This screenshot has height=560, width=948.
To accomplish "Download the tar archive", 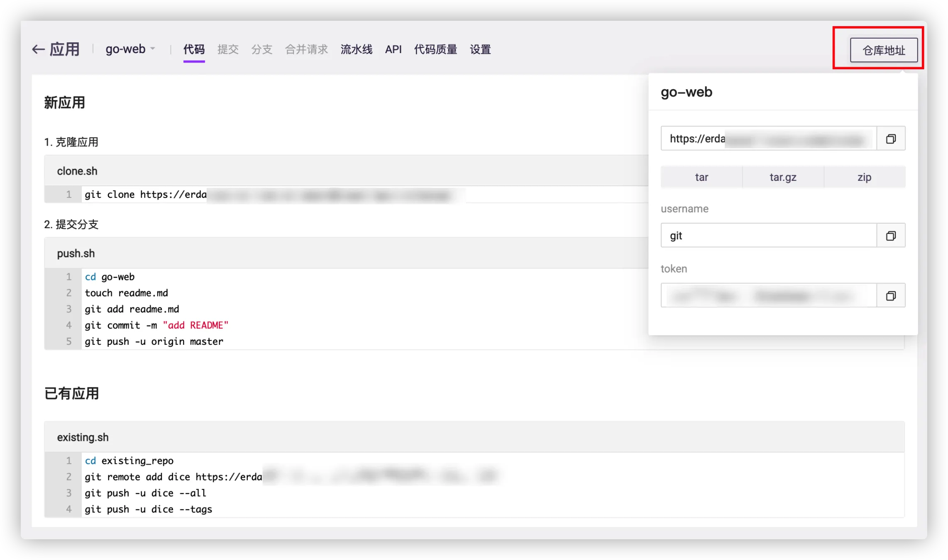I will click(701, 177).
